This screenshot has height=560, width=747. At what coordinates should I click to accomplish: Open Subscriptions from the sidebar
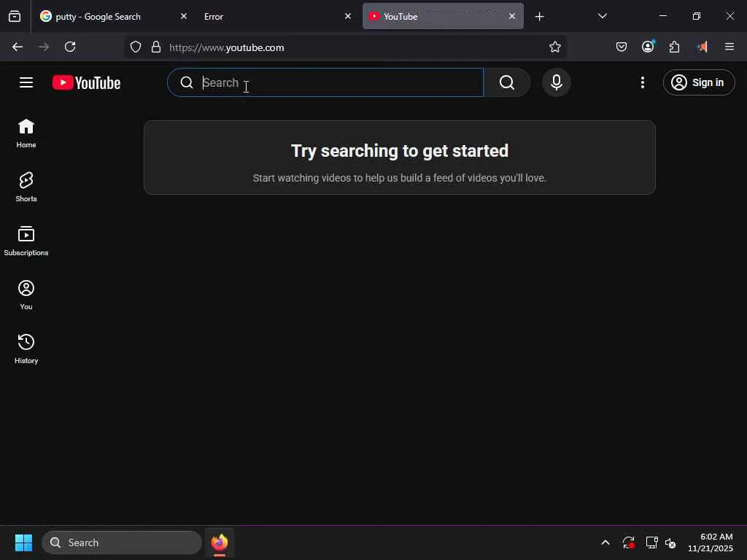tap(26, 241)
